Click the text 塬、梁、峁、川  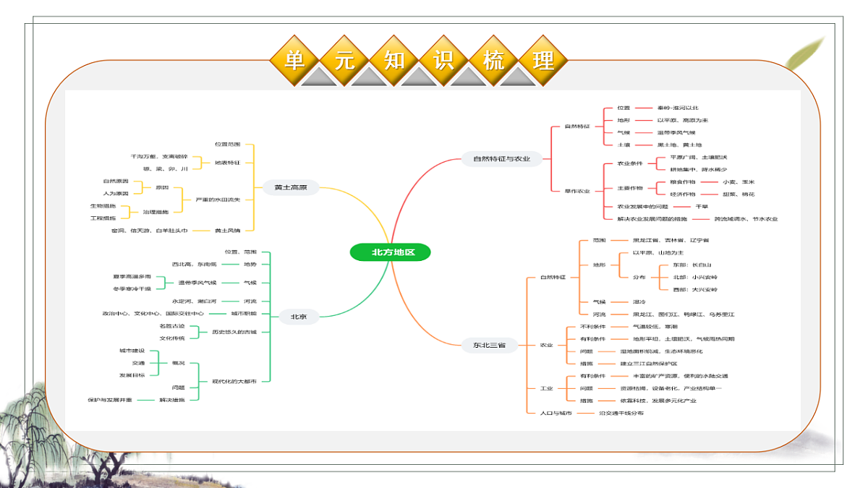pyautogui.click(x=166, y=168)
